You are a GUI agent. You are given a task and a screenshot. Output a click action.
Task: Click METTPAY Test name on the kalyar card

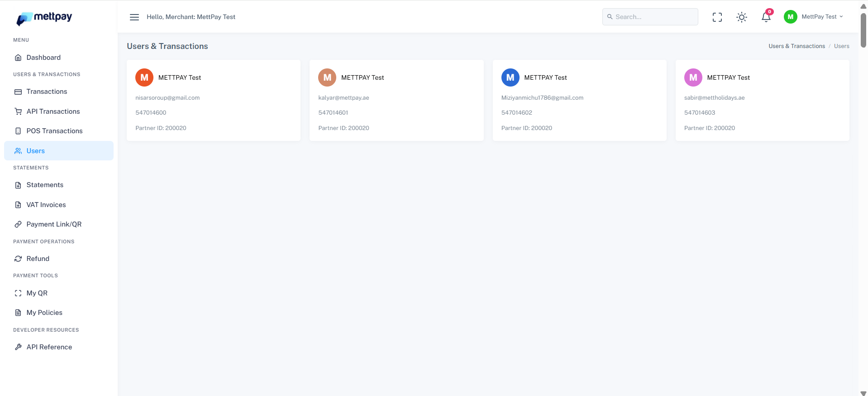[362, 77]
